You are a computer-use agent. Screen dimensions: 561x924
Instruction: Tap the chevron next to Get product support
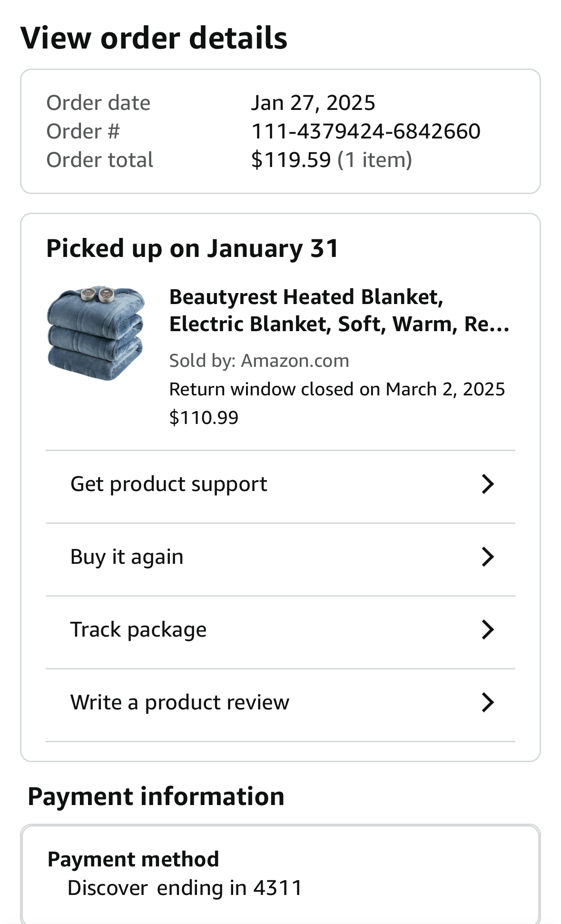pos(488,484)
